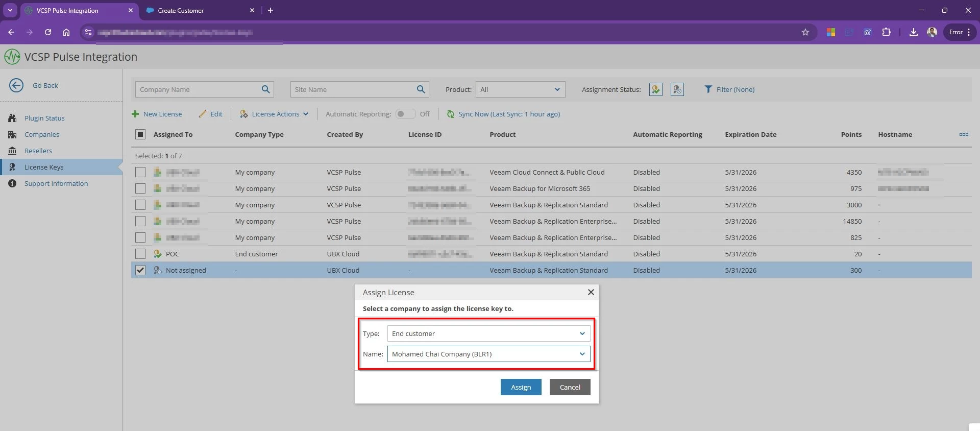Open the License Actions menu
The width and height of the screenshot is (980, 431).
[x=275, y=114]
